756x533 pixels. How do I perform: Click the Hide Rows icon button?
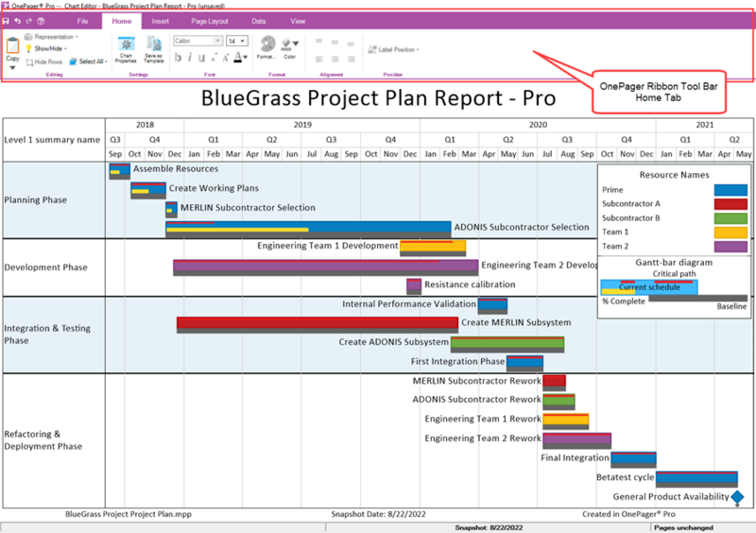43,61
